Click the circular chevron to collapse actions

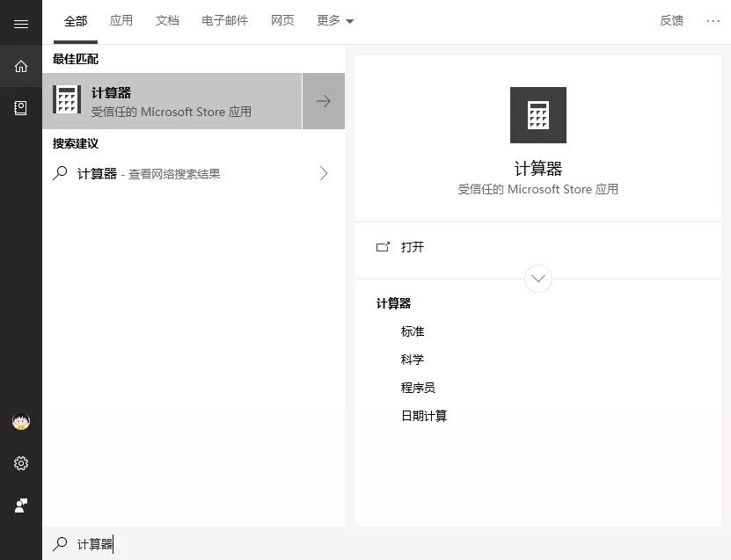point(538,279)
